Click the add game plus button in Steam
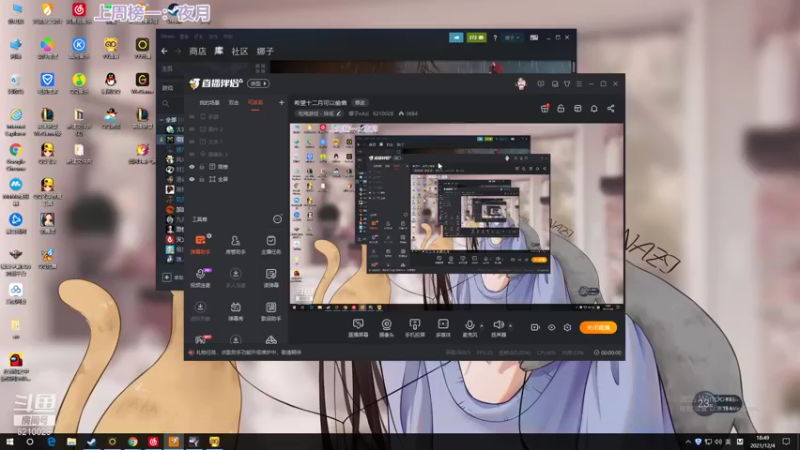 click(x=167, y=277)
